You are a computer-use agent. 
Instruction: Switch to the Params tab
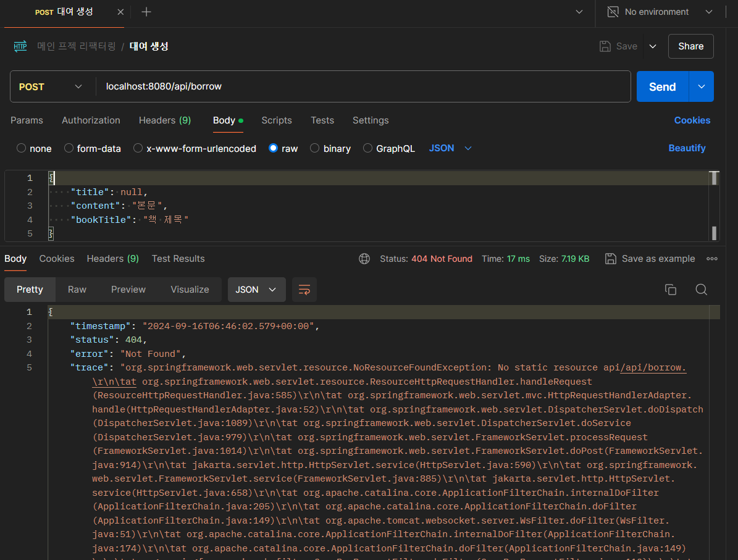(x=27, y=120)
